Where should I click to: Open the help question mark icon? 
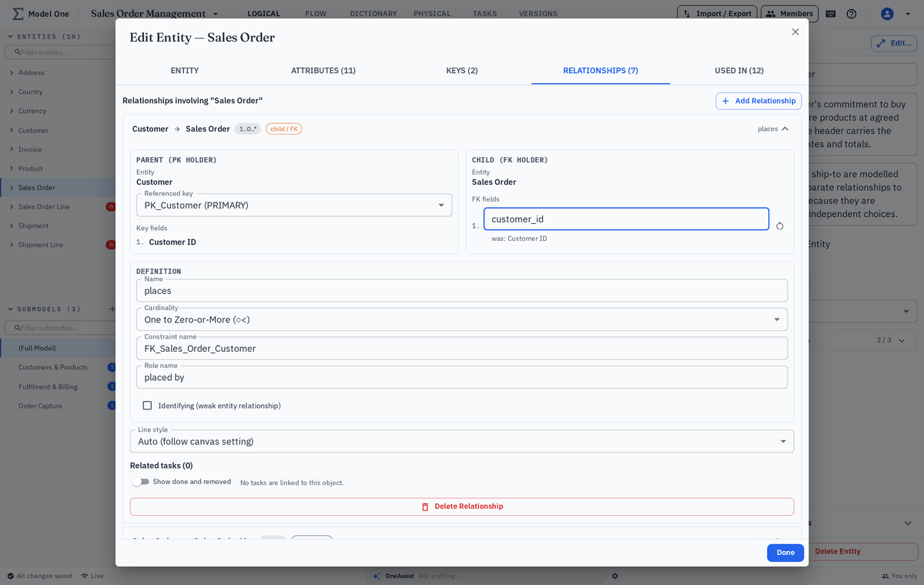852,14
